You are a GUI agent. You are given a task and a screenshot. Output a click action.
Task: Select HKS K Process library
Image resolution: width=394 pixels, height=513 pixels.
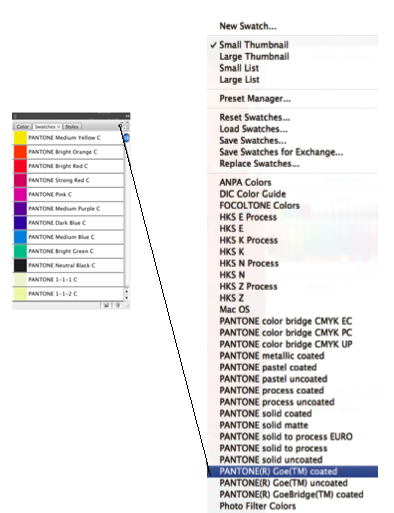(249, 240)
